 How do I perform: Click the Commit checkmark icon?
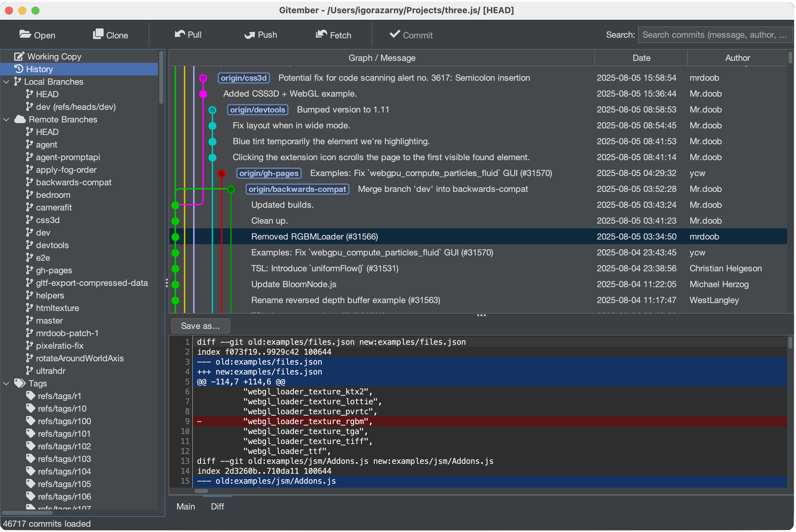click(x=394, y=34)
